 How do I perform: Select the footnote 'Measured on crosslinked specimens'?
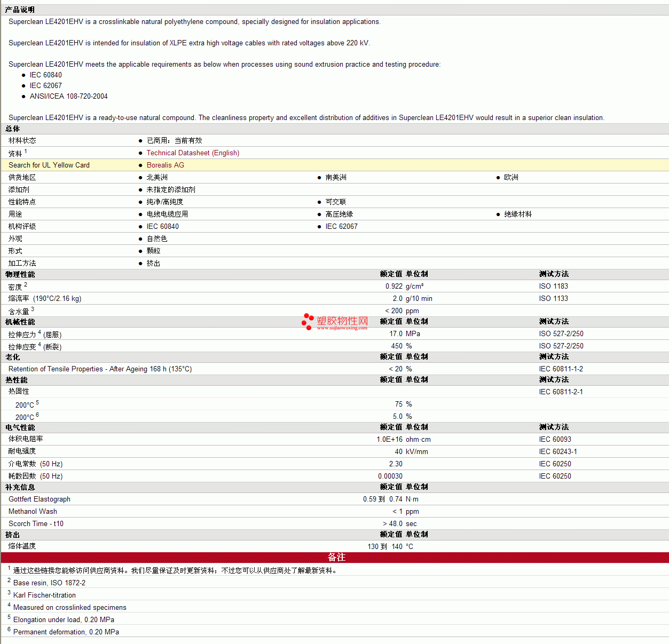pos(70,607)
